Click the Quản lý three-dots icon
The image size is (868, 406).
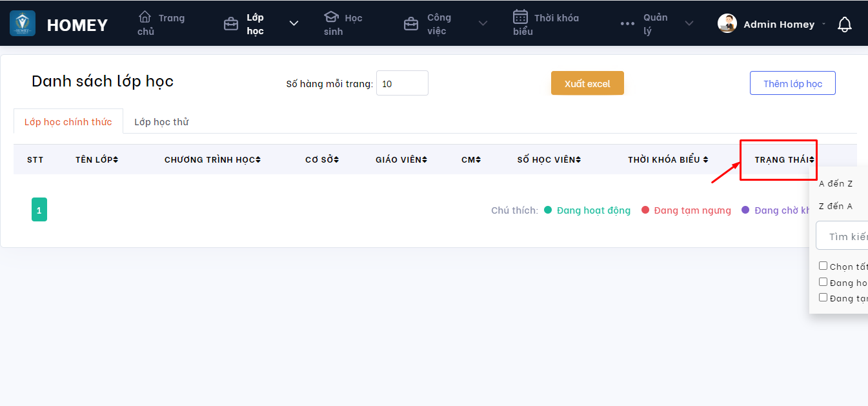point(627,24)
